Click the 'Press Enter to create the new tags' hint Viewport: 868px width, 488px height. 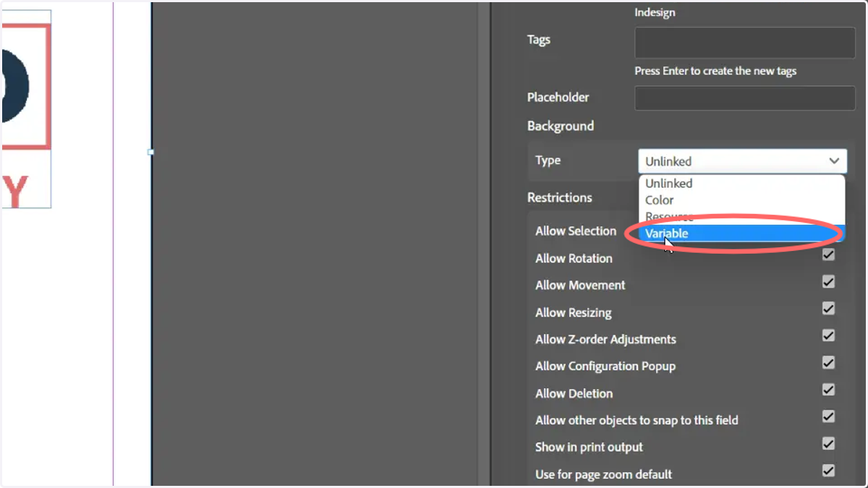715,71
